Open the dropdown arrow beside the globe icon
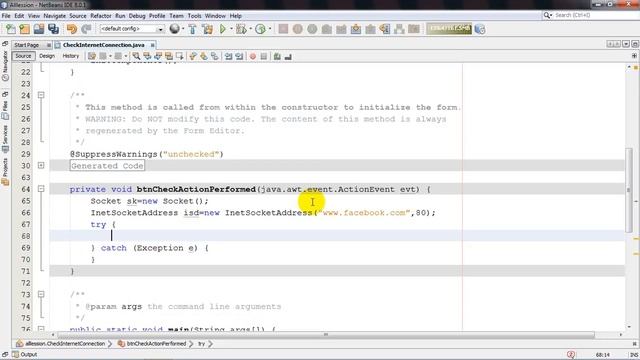This screenshot has width=640, height=360. coord(182,29)
